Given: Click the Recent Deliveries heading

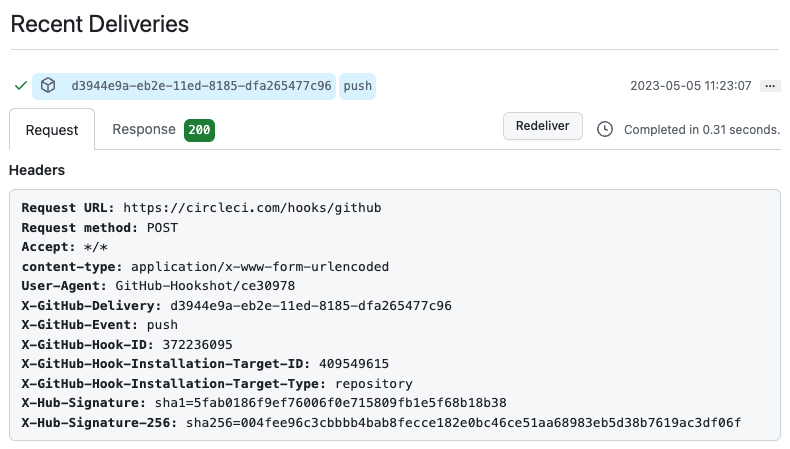Looking at the screenshot, I should pos(100,24).
